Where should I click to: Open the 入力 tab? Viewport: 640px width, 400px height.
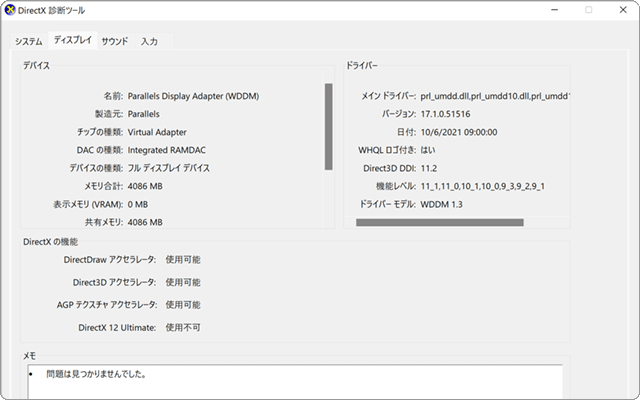[149, 41]
